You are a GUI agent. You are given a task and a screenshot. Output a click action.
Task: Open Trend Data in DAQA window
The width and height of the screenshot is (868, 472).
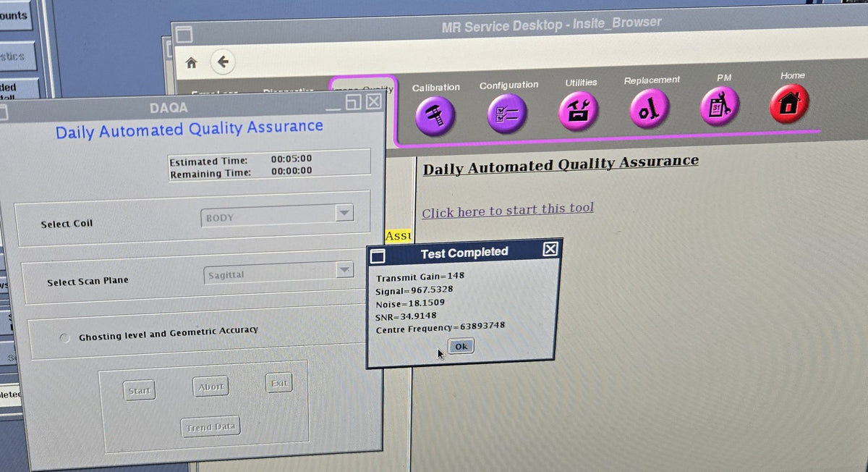[210, 427]
